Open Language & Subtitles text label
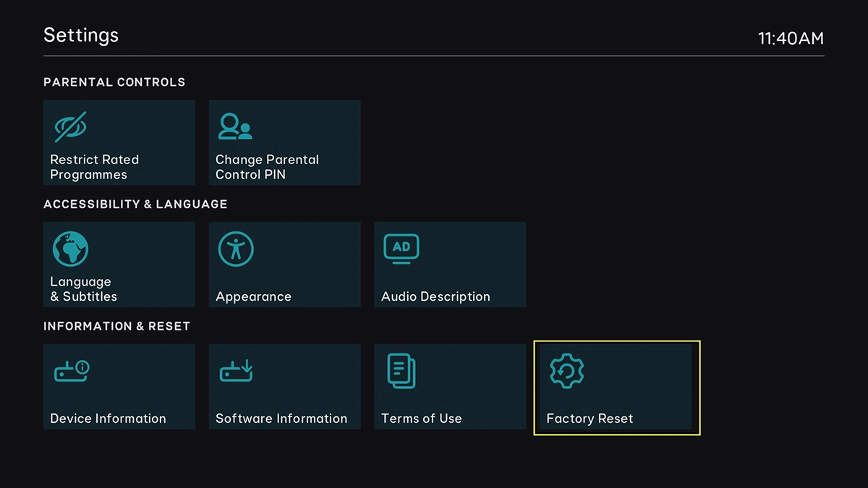 pyautogui.click(x=83, y=289)
